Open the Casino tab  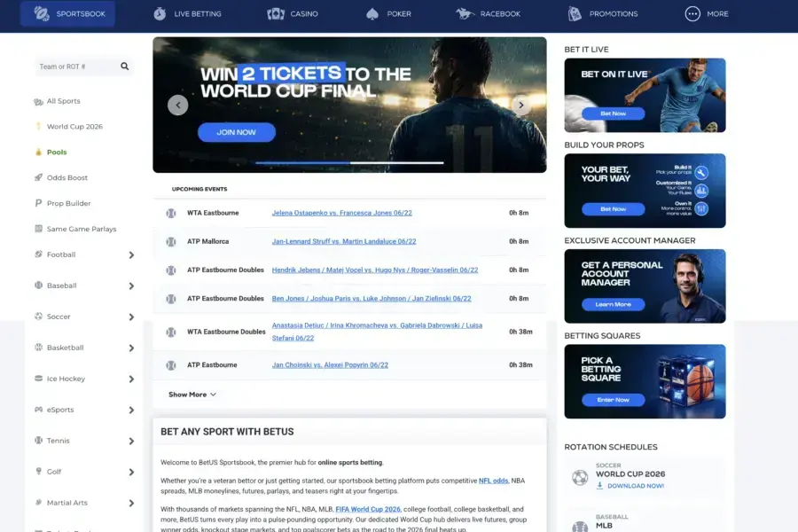click(x=293, y=14)
